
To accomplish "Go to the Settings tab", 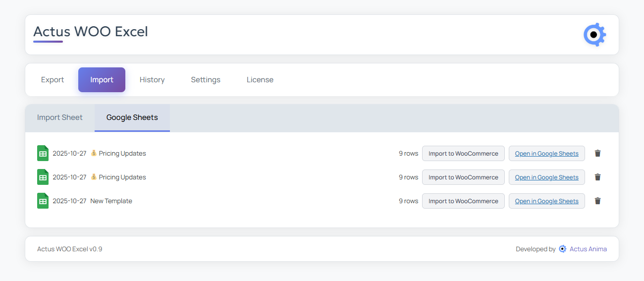I will pos(206,80).
